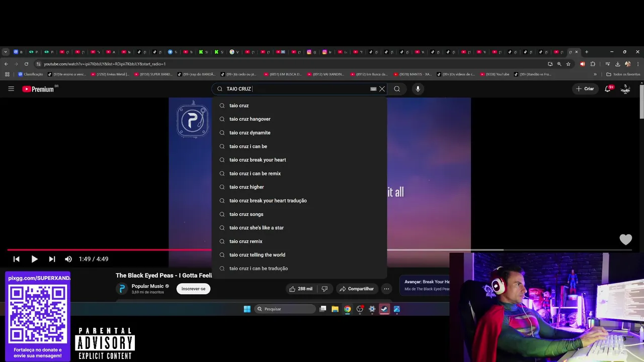The width and height of the screenshot is (644, 362).
Task: Open Chrome profile avatar
Action: [x=627, y=64]
